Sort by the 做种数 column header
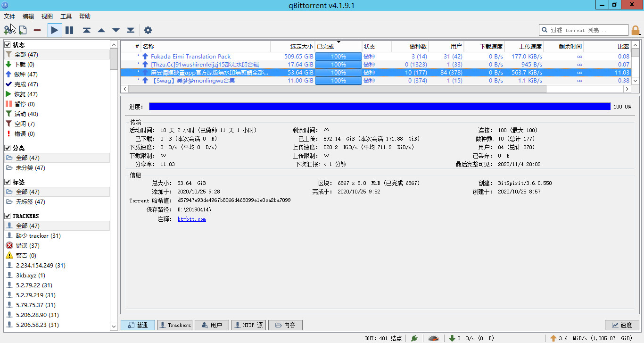 click(410, 47)
